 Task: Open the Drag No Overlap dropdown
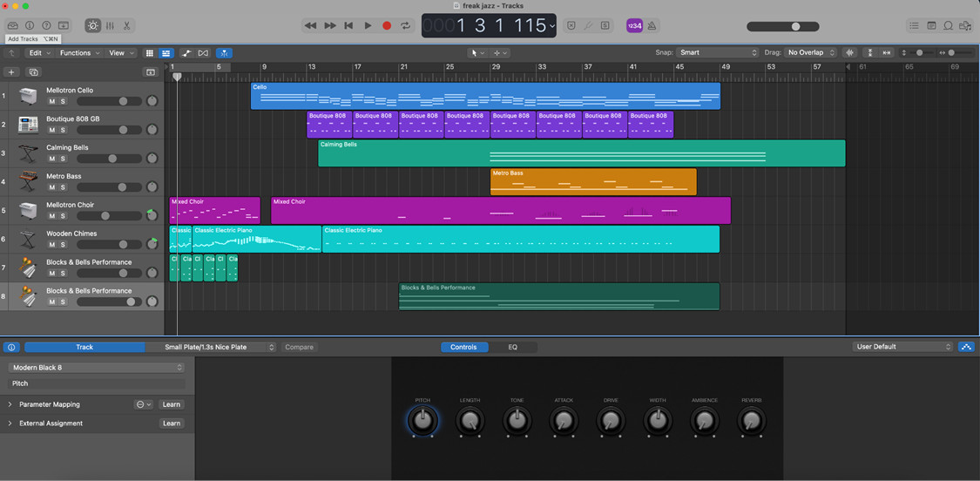pos(810,53)
